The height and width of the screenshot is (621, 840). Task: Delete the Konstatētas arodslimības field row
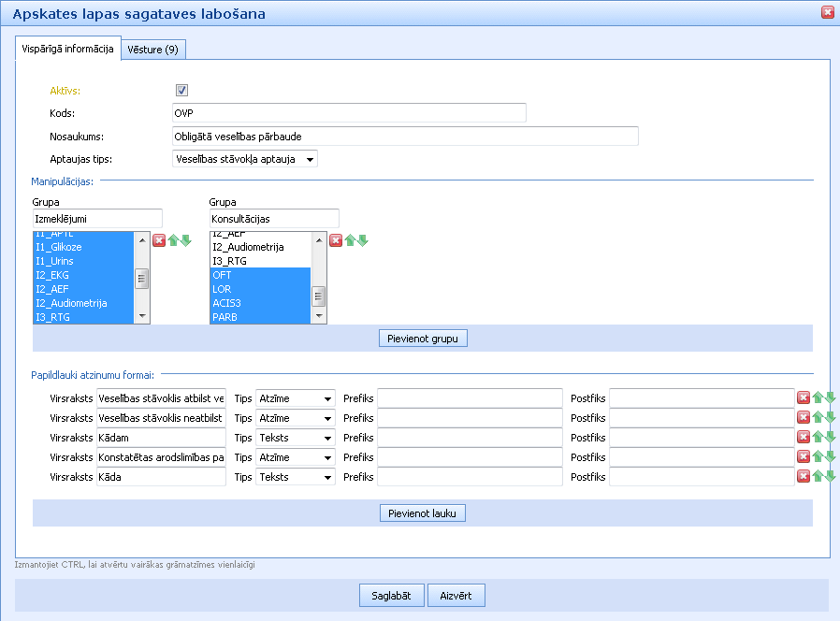click(803, 456)
